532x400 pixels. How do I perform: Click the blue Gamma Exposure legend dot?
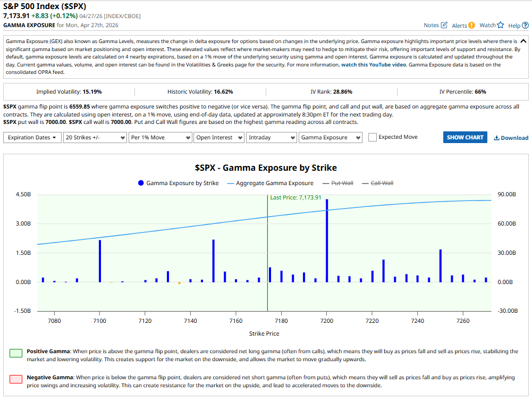click(140, 183)
